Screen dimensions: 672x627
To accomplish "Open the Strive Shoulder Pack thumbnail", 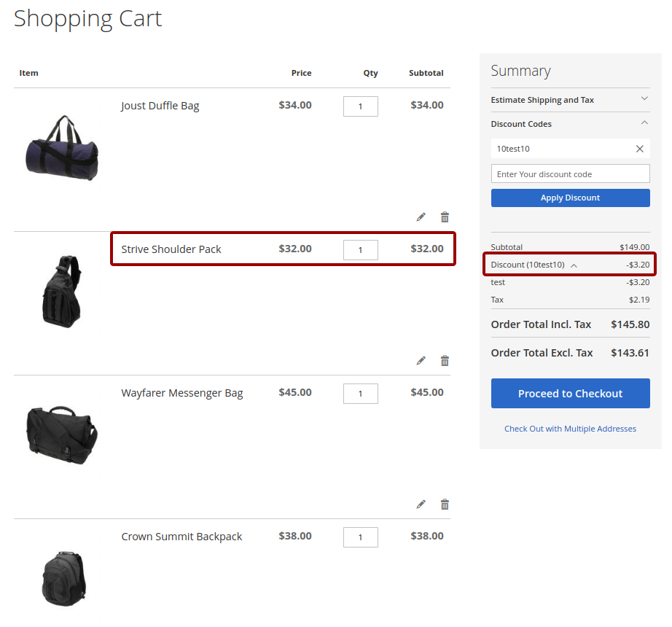I will pyautogui.click(x=62, y=292).
